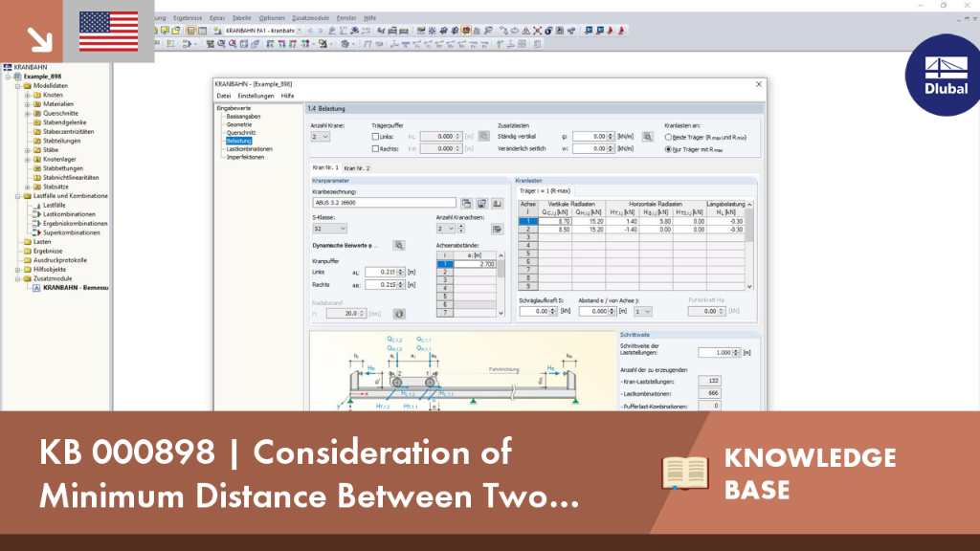Viewport: 980px width, 551px height.
Task: Enable Links Trägerpuffer checkbox
Action: (375, 136)
